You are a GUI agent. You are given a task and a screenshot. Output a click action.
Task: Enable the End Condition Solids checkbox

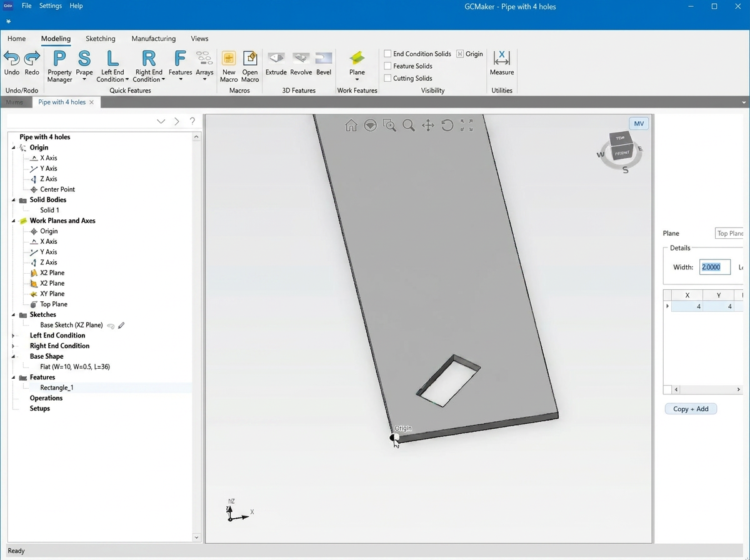[387, 54]
